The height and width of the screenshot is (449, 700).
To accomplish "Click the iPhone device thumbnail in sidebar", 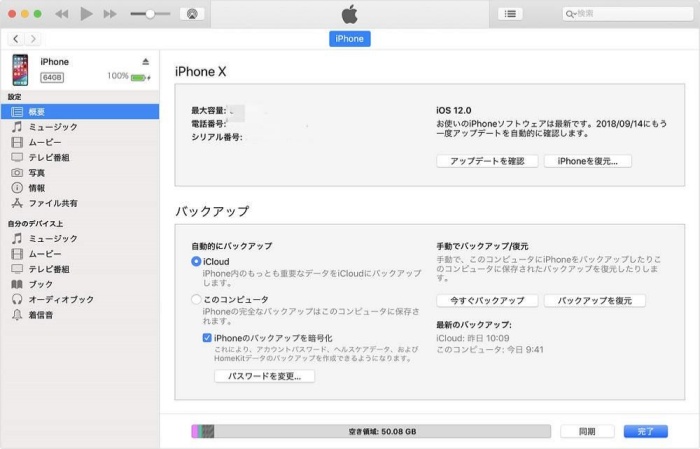I will (x=20, y=70).
